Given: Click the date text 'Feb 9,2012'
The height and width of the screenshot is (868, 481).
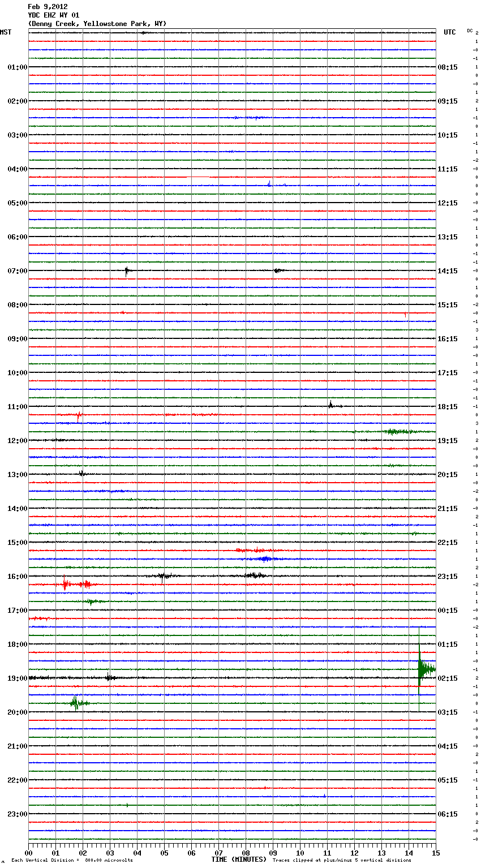Looking at the screenshot, I should 48,7.
